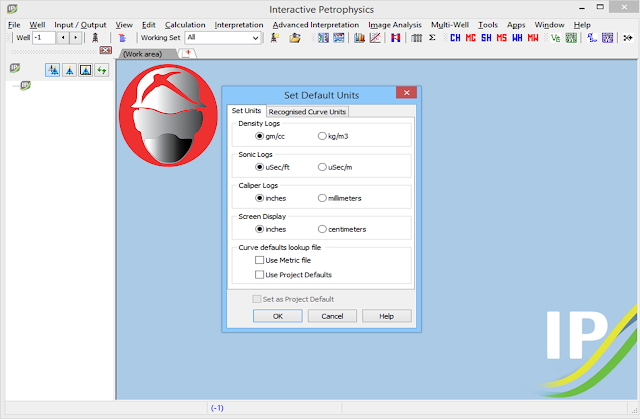This screenshot has width=640, height=419.
Task: Step to previous well arrow
Action: click(x=63, y=38)
